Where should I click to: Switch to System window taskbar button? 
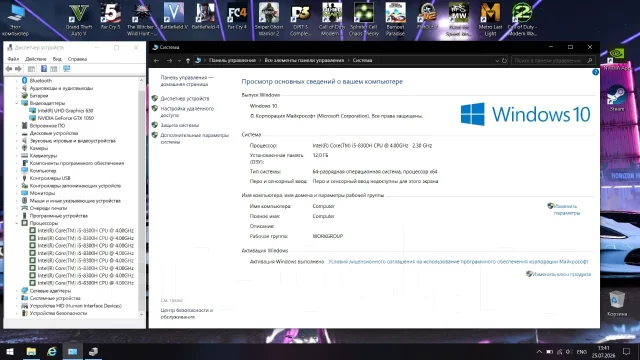pyautogui.click(x=73, y=351)
